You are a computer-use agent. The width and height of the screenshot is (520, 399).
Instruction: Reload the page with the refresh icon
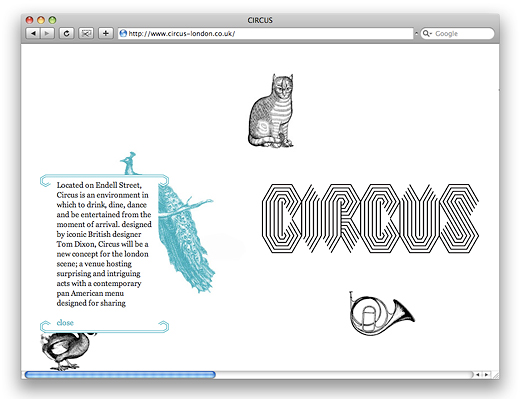(x=66, y=33)
